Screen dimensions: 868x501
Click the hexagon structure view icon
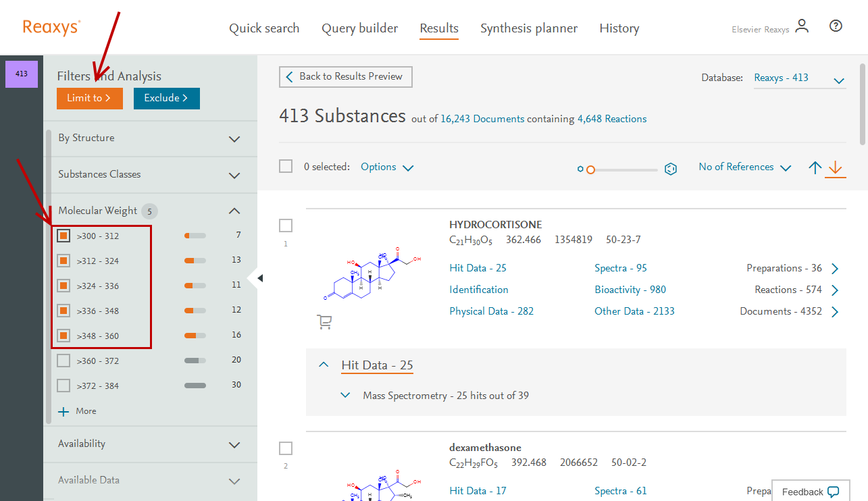pyautogui.click(x=671, y=169)
